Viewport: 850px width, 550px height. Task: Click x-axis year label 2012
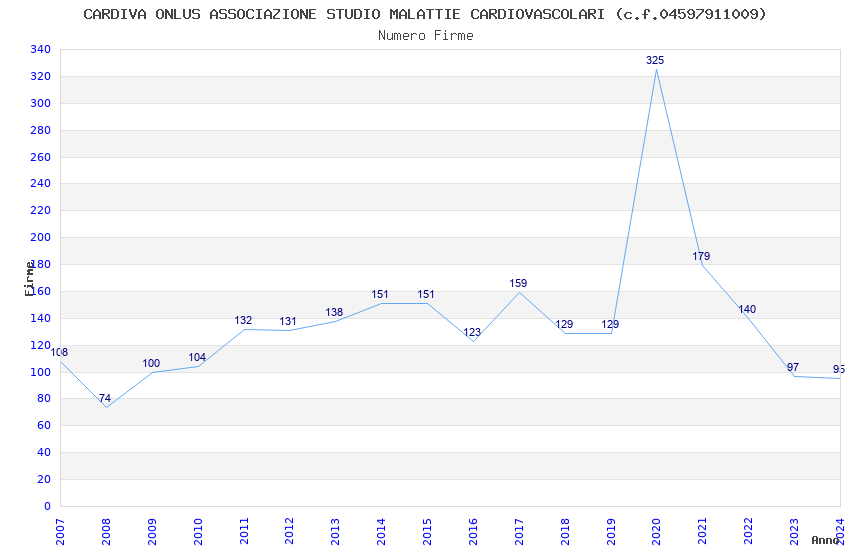pyautogui.click(x=289, y=531)
